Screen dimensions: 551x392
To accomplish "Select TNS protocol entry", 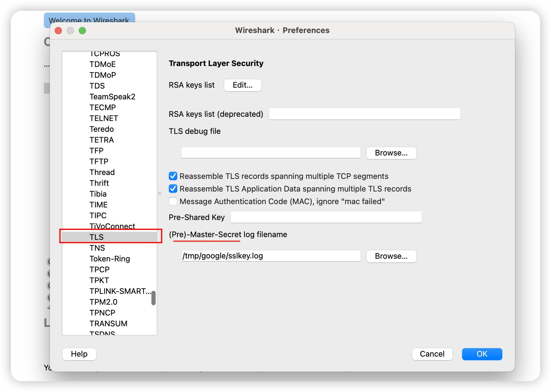I will point(109,248).
